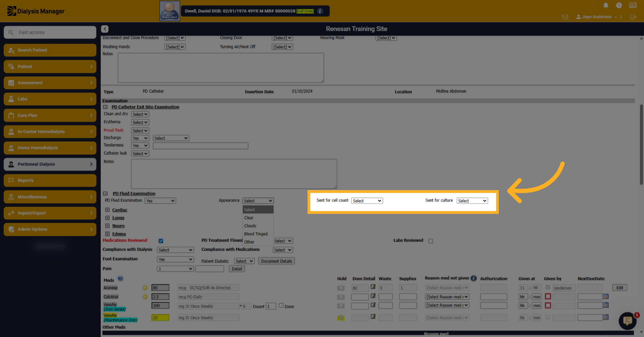This screenshot has width=644, height=337.
Task: Check the Labs Reviewed checkbox
Action: [431, 241]
